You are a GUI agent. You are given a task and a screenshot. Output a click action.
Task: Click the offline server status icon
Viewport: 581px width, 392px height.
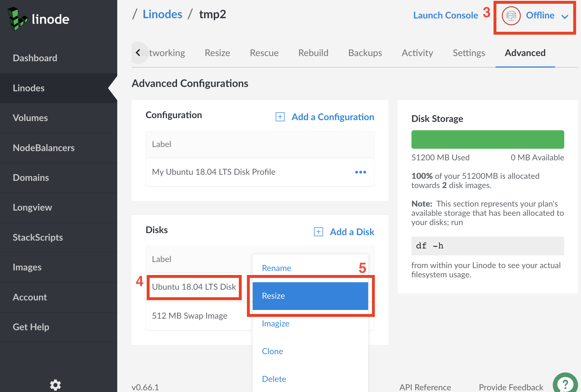pos(511,16)
